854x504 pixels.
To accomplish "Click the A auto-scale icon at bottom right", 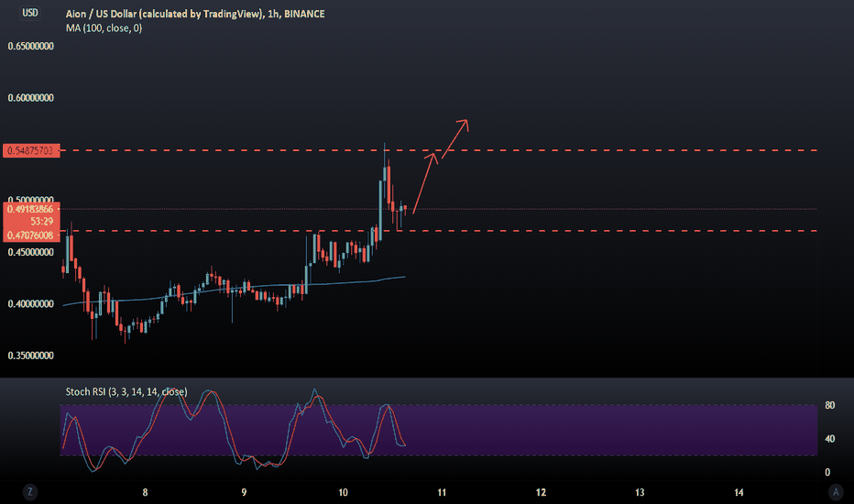I will pyautogui.click(x=836, y=492).
